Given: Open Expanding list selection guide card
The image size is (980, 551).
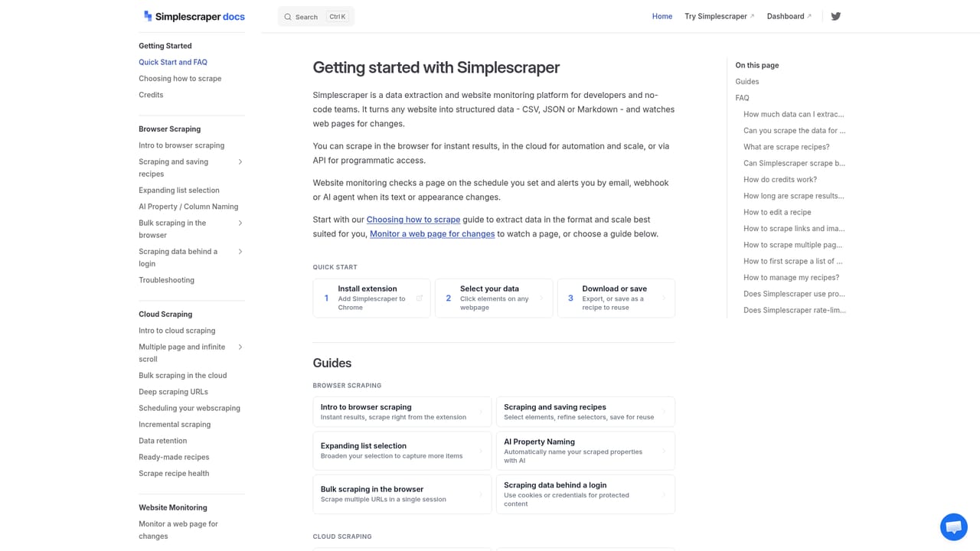Looking at the screenshot, I should pos(402,451).
